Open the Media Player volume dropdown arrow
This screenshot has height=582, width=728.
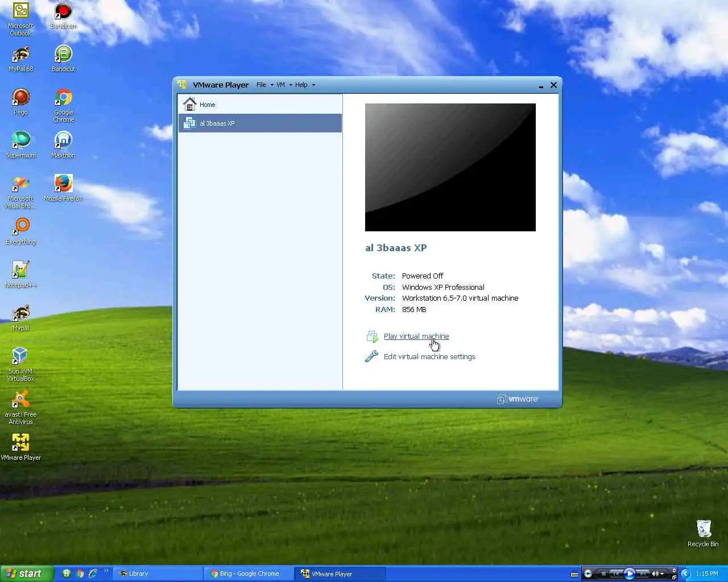click(x=662, y=574)
